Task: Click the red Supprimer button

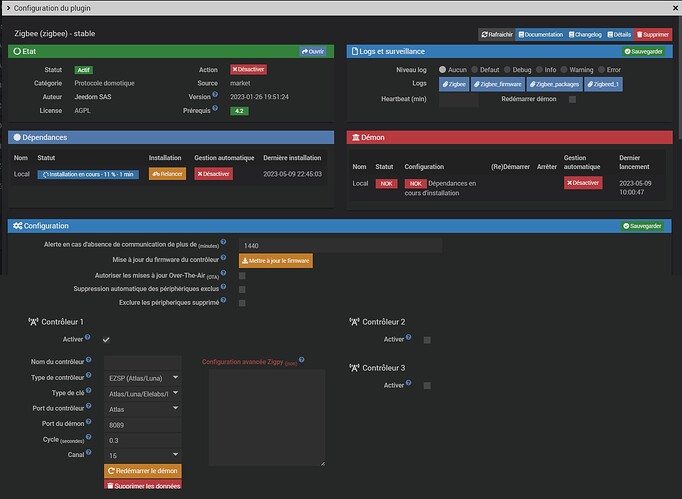Action: click(x=653, y=34)
